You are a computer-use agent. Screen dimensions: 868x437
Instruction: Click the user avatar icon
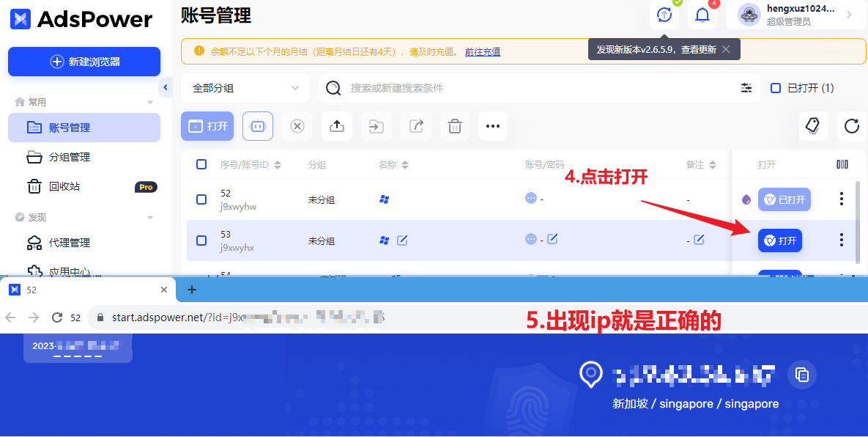coord(749,15)
